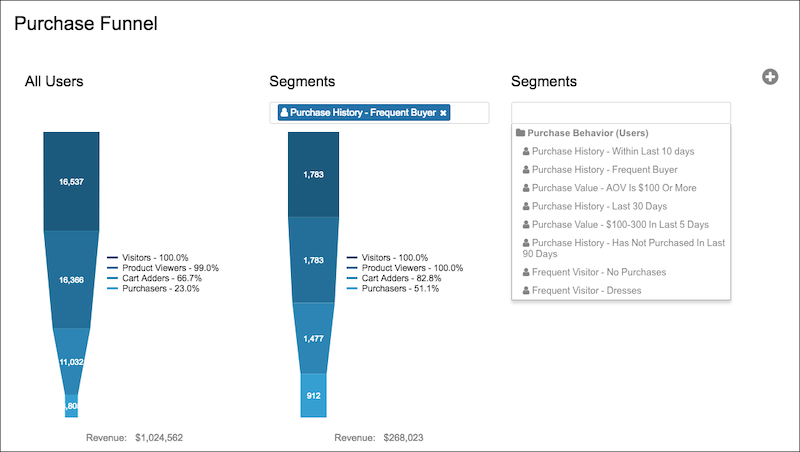Viewport: 800px width, 452px height.
Task: Click the 16,366 product viewers funnel block
Action: tap(71, 280)
